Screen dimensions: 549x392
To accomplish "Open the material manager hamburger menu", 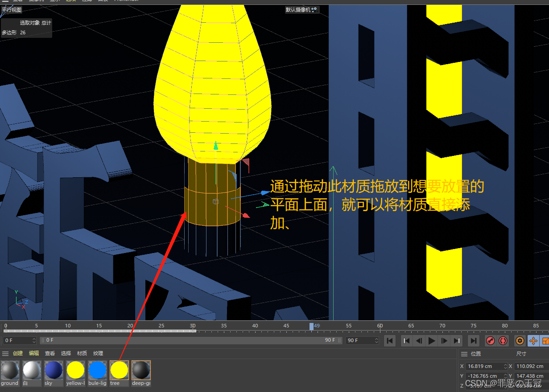I will pos(5,353).
